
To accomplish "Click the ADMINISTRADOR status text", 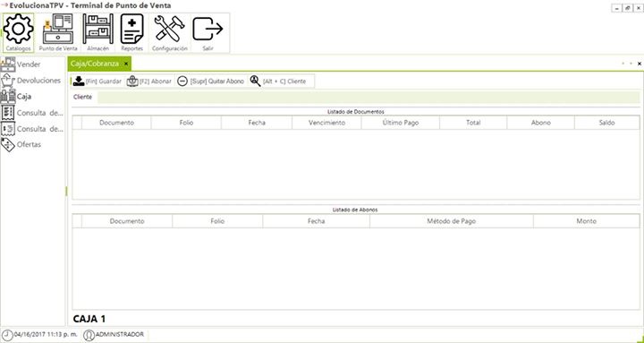I will [x=120, y=334].
